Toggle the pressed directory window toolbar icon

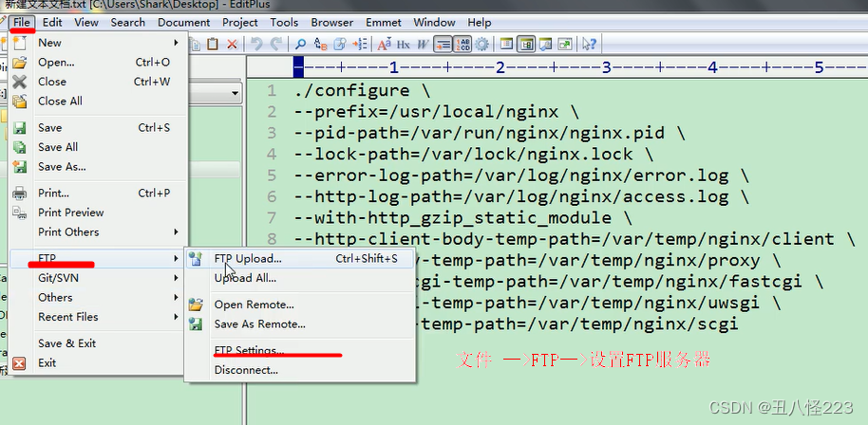(526, 45)
